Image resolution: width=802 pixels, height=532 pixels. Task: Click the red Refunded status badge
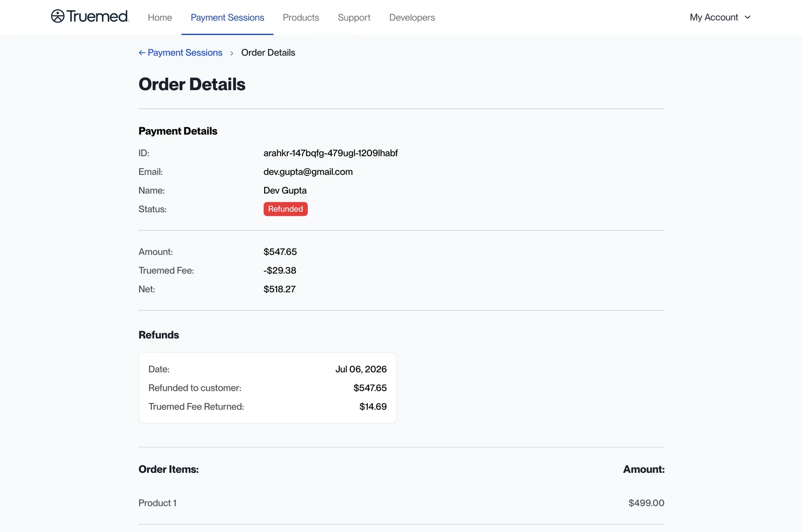pos(285,209)
